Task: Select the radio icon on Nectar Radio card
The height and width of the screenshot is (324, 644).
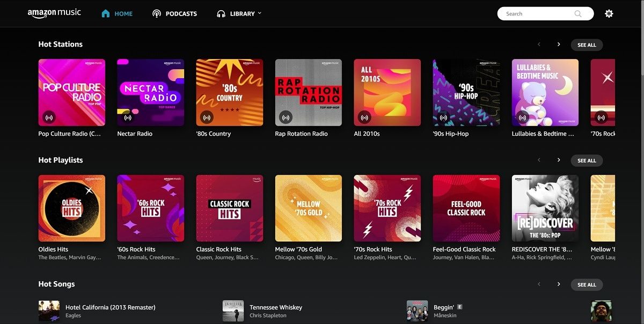Action: click(x=127, y=117)
